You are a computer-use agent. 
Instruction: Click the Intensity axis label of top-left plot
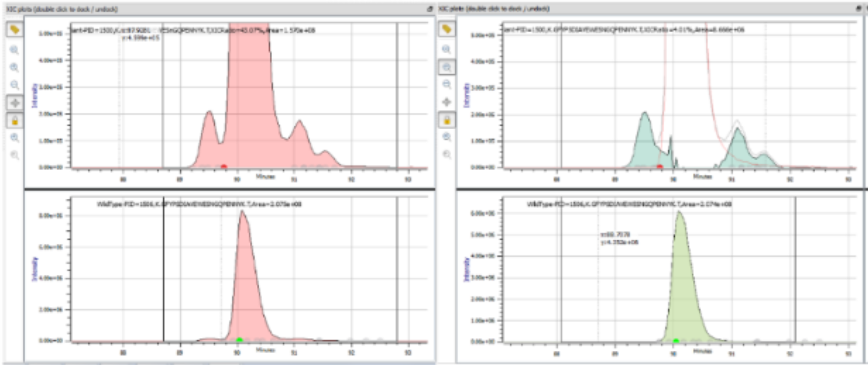pos(34,95)
